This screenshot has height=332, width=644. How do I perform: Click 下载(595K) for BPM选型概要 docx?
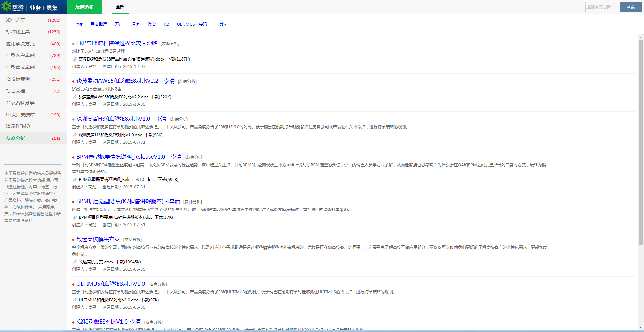[168, 180]
